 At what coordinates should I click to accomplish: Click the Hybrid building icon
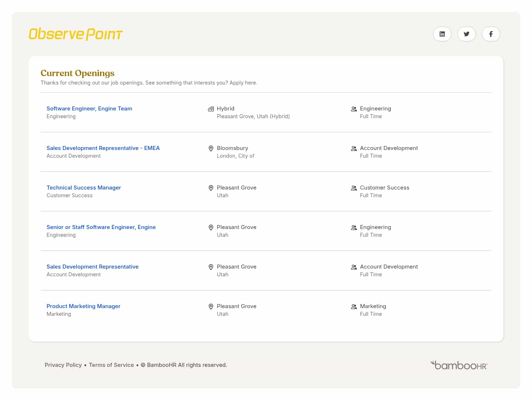click(x=211, y=109)
